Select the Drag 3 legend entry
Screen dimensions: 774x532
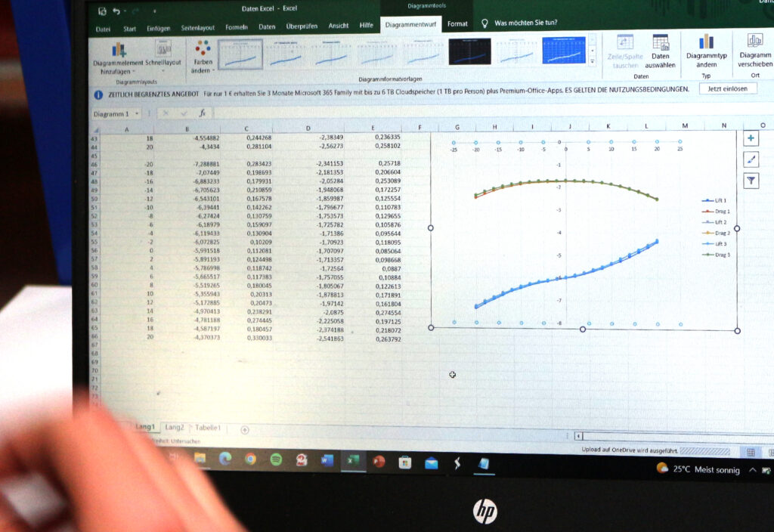tap(715, 255)
